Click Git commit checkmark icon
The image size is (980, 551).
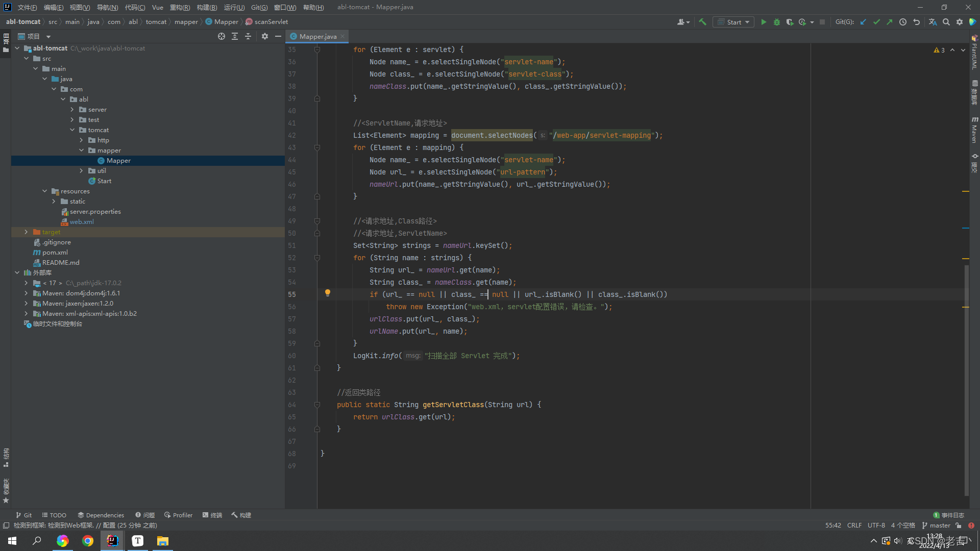click(876, 22)
